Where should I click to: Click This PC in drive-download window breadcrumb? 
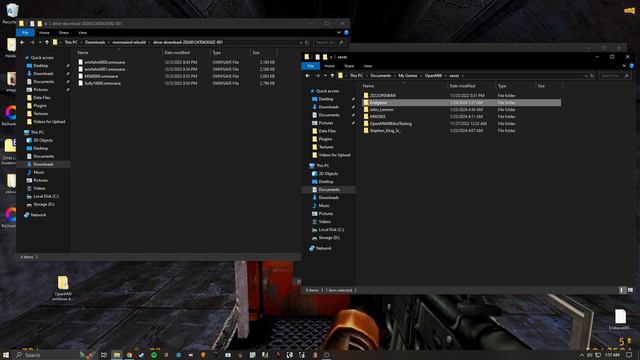[71, 42]
